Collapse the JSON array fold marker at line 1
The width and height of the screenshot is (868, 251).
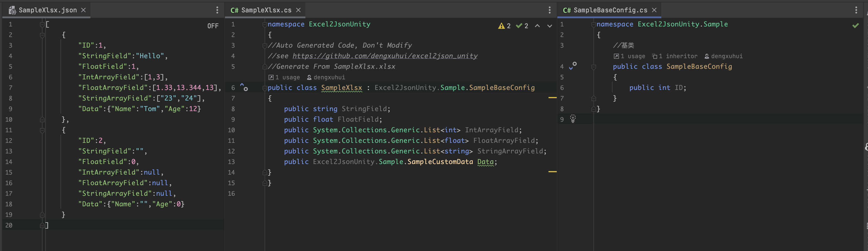42,25
